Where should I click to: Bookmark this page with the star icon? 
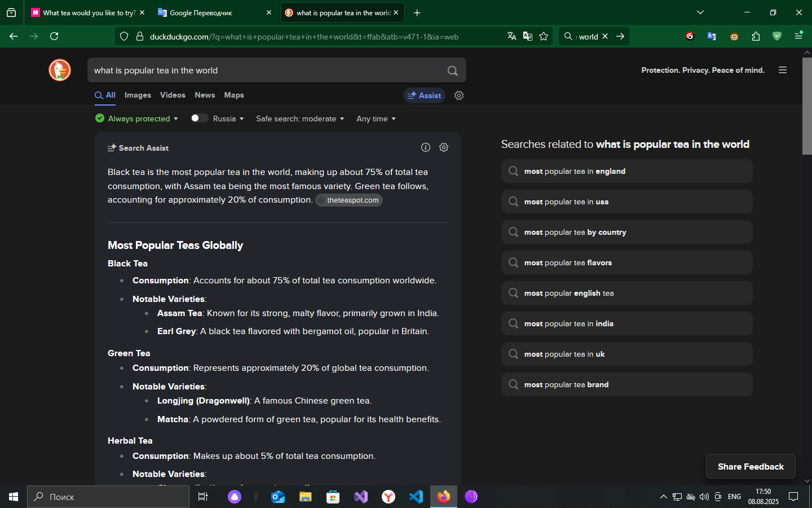(x=544, y=36)
